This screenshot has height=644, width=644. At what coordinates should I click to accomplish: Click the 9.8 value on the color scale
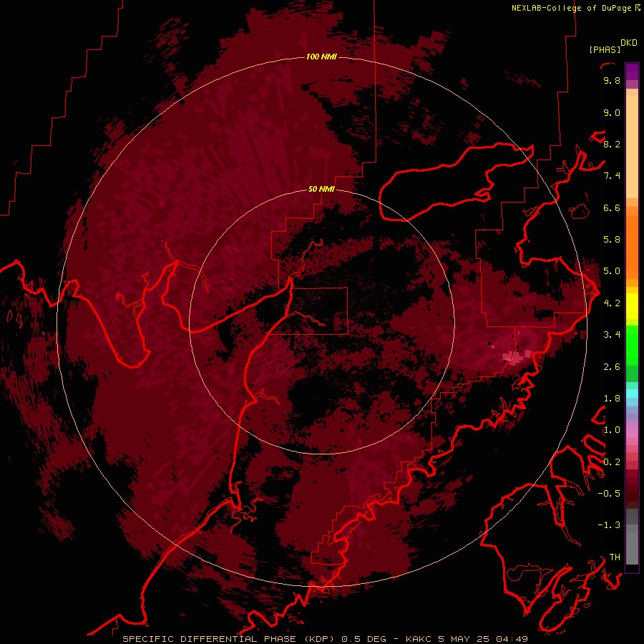[x=612, y=81]
